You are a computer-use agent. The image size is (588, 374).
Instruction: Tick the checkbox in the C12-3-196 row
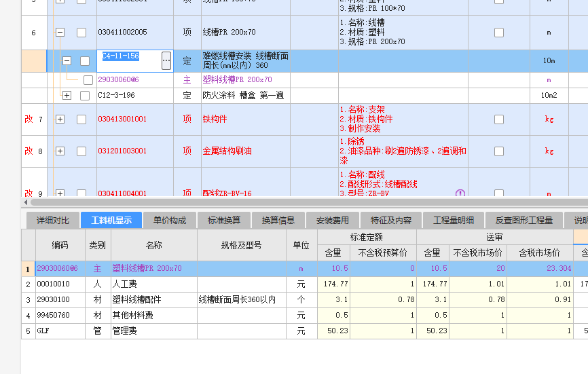click(x=85, y=96)
